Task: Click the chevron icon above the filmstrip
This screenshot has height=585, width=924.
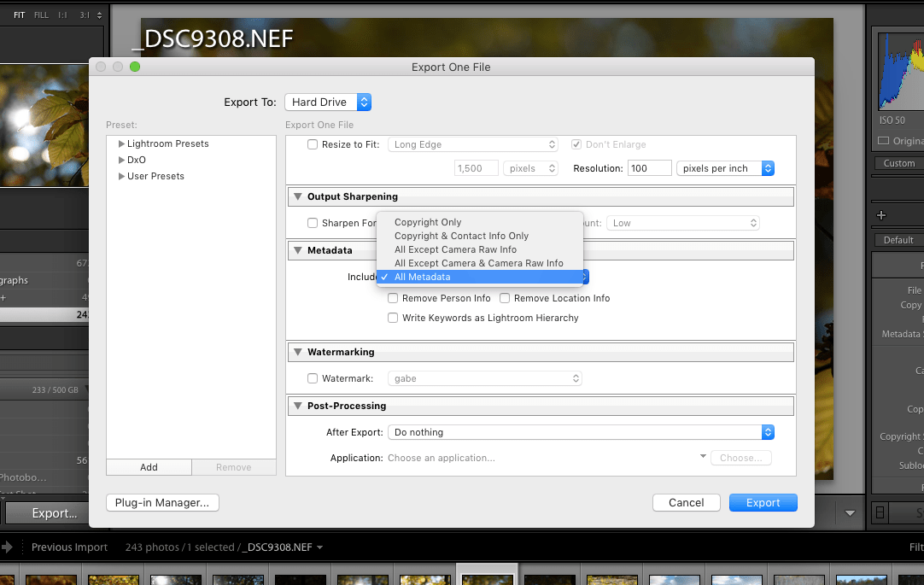Action: (850, 512)
